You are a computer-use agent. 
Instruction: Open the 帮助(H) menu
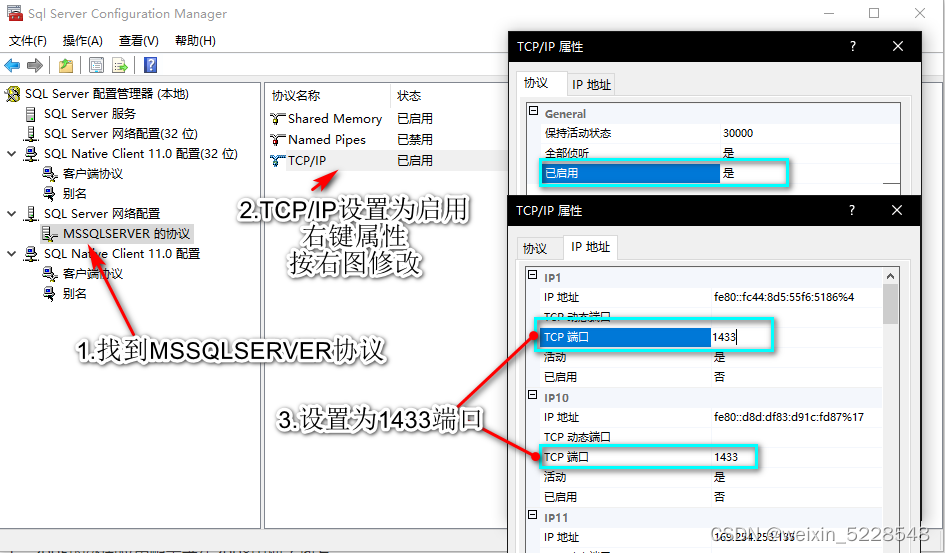point(195,41)
